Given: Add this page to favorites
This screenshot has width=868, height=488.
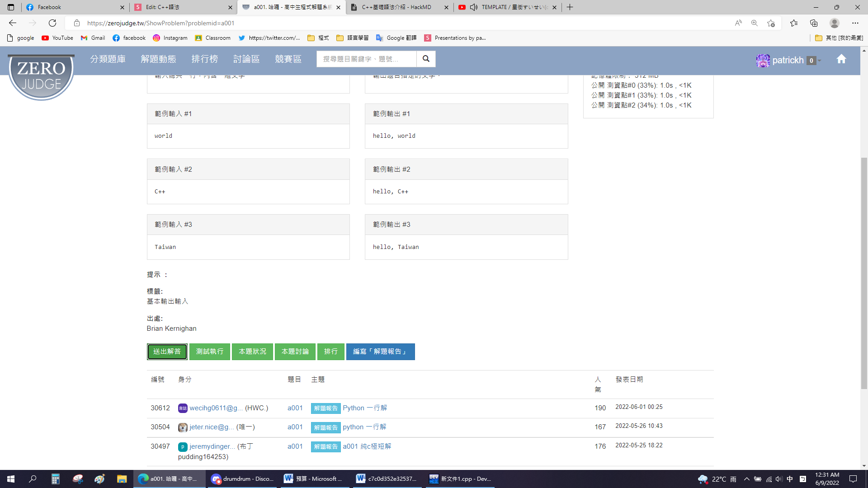Looking at the screenshot, I should (x=771, y=23).
